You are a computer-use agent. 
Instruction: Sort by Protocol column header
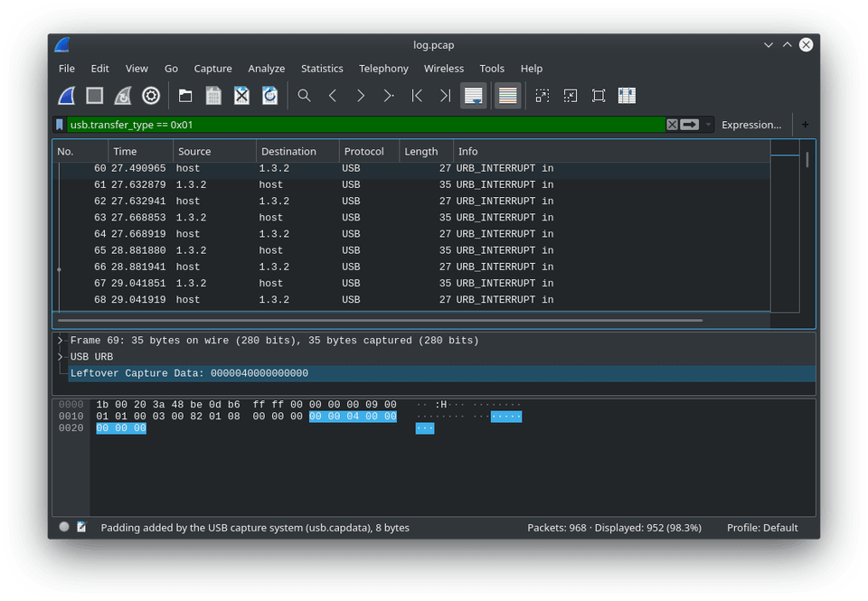[x=369, y=151]
